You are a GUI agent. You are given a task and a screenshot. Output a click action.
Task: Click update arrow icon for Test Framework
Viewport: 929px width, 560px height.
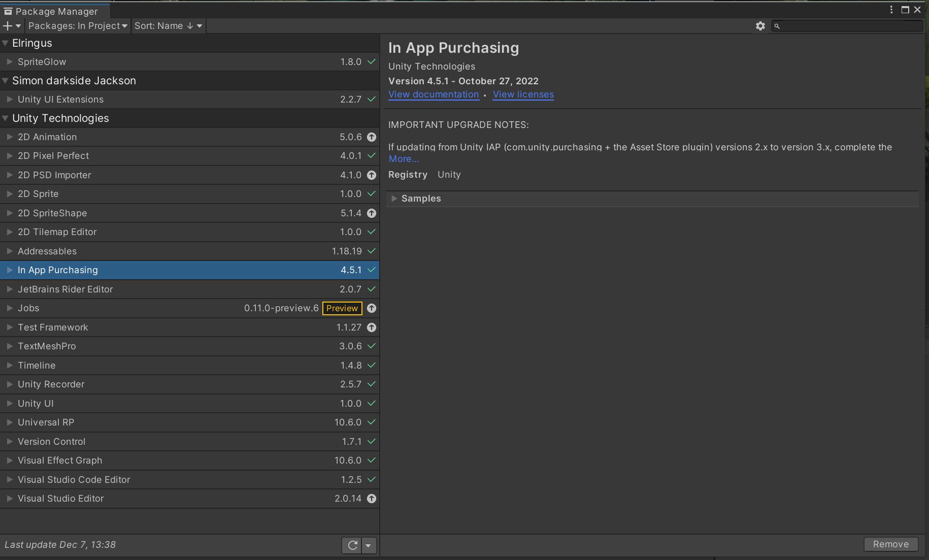click(372, 327)
